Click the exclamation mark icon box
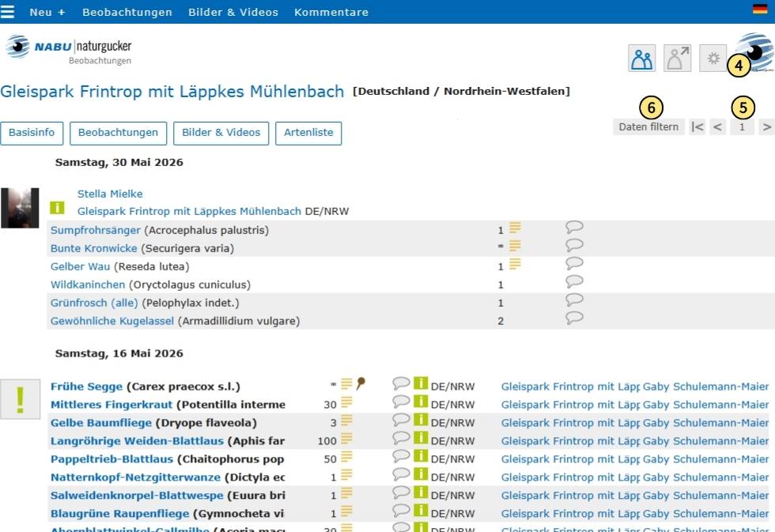775x532 pixels. pos(20,399)
